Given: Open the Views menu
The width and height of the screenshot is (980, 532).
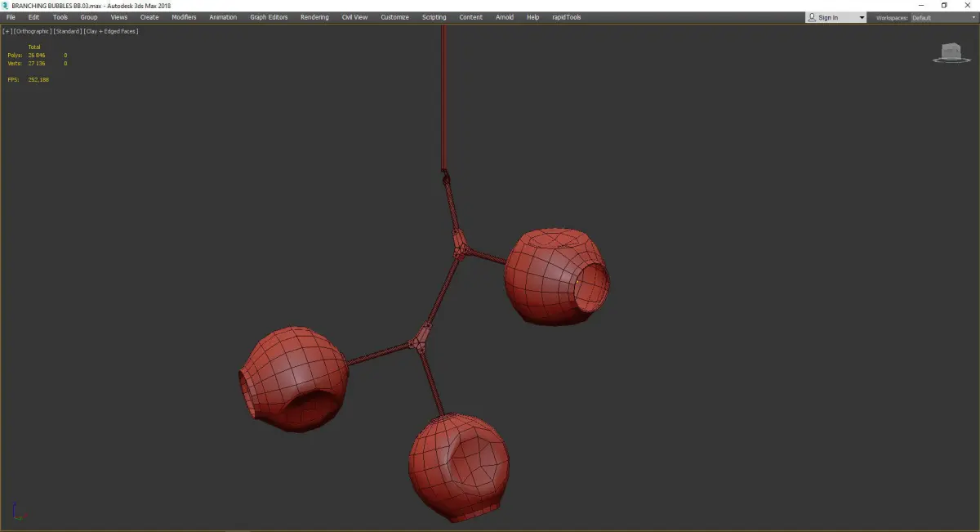Looking at the screenshot, I should click(x=119, y=17).
